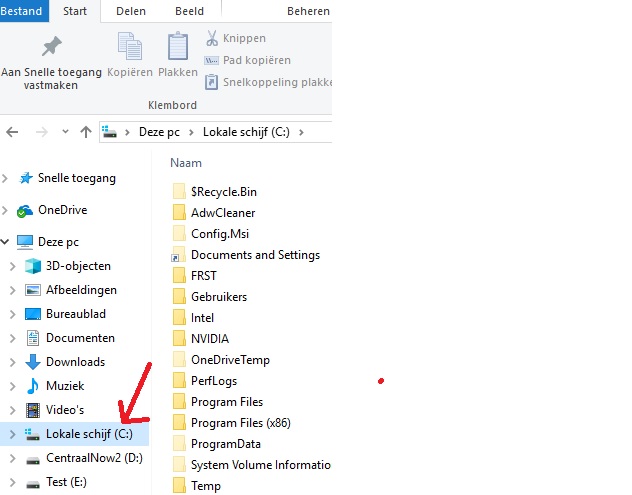Click the Snelle toegang star icon
The height and width of the screenshot is (495, 632).
tap(26, 178)
